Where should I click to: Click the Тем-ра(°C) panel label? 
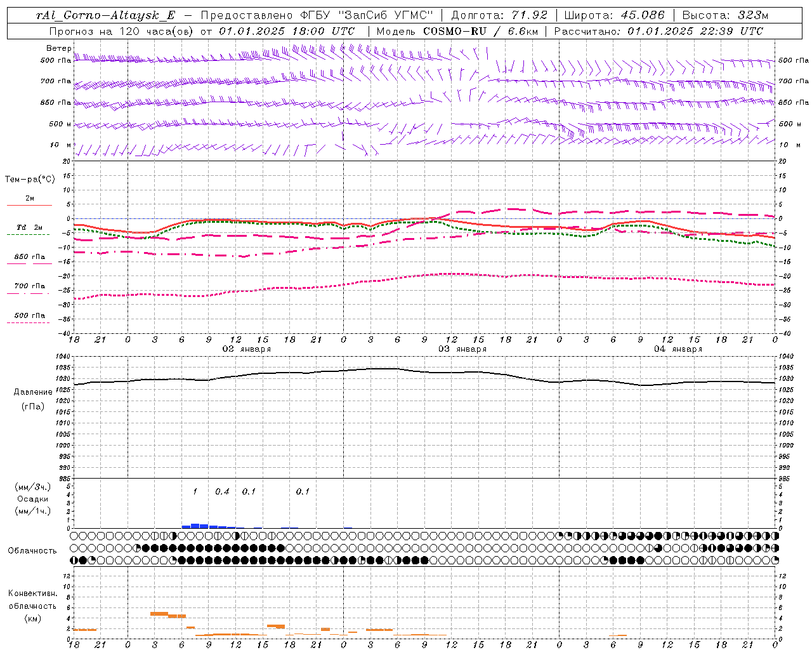click(x=30, y=180)
